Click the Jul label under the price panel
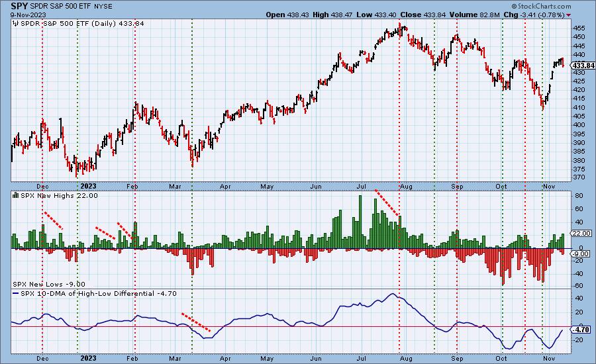The image size is (596, 364). 361,187
